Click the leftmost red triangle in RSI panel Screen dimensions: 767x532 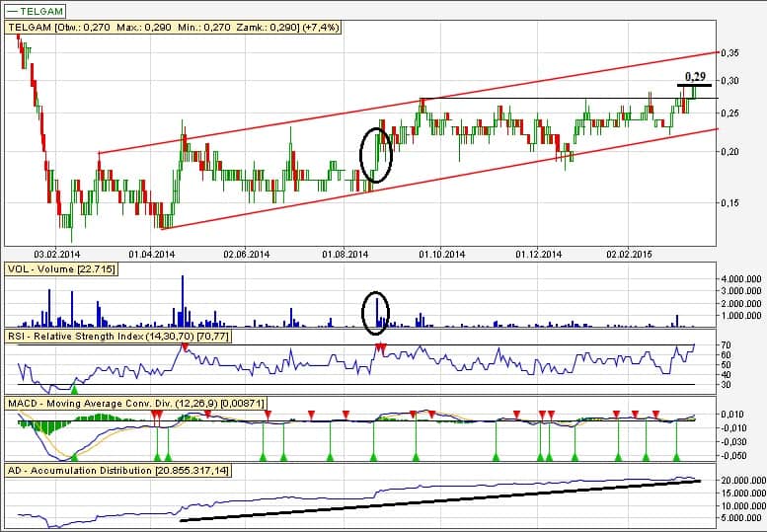tap(183, 346)
